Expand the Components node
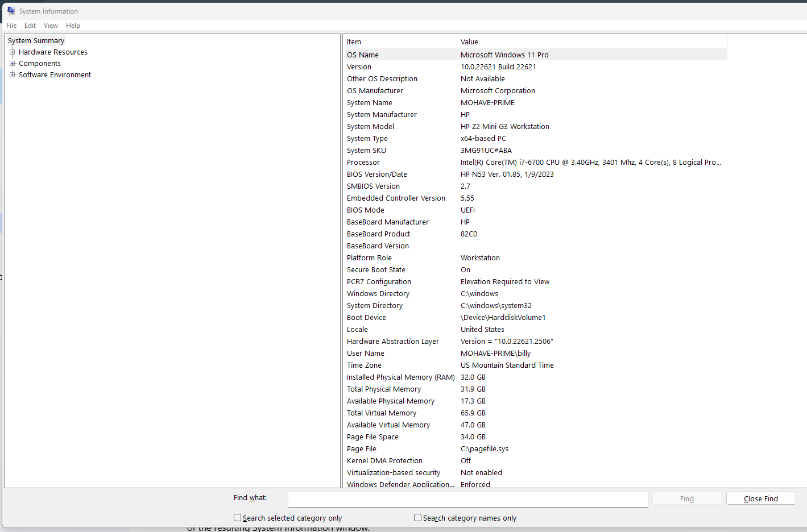Image resolution: width=807 pixels, height=532 pixels. pyautogui.click(x=13, y=63)
